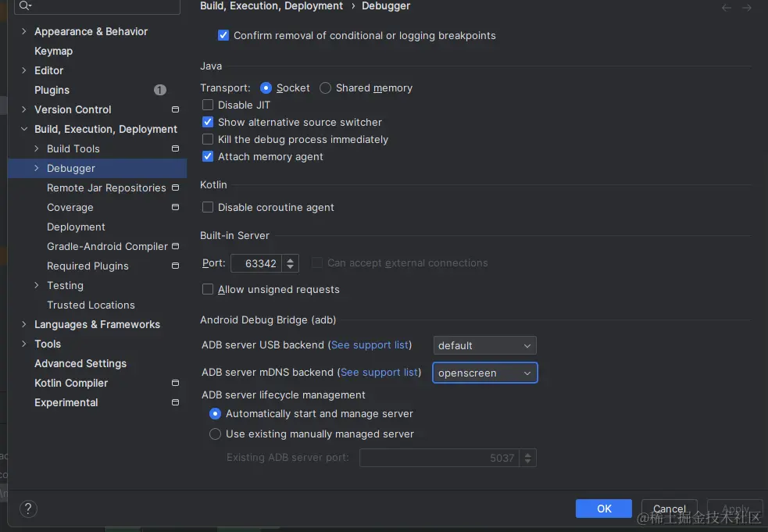The height and width of the screenshot is (532, 768).
Task: Open ADB server USB backend dropdown
Action: (x=485, y=345)
